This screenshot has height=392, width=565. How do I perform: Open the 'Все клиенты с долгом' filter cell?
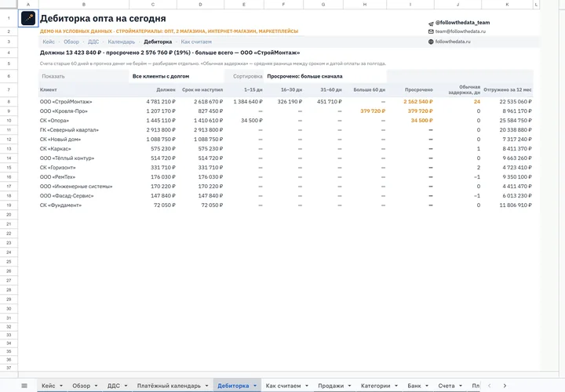click(x=177, y=76)
